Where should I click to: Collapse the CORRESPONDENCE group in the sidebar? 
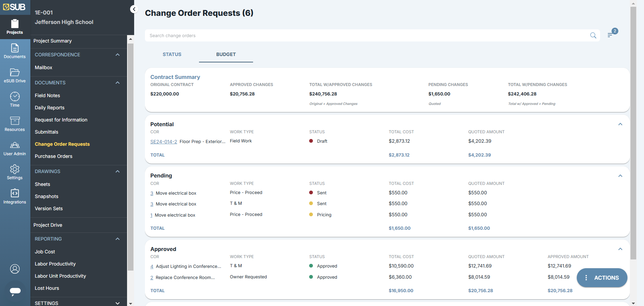click(117, 54)
